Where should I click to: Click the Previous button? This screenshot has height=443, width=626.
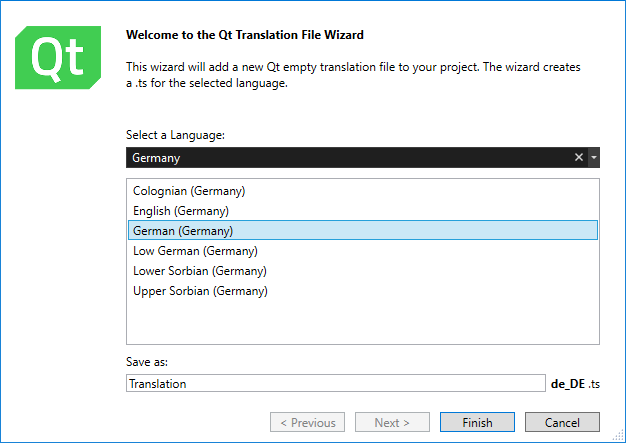click(x=308, y=422)
